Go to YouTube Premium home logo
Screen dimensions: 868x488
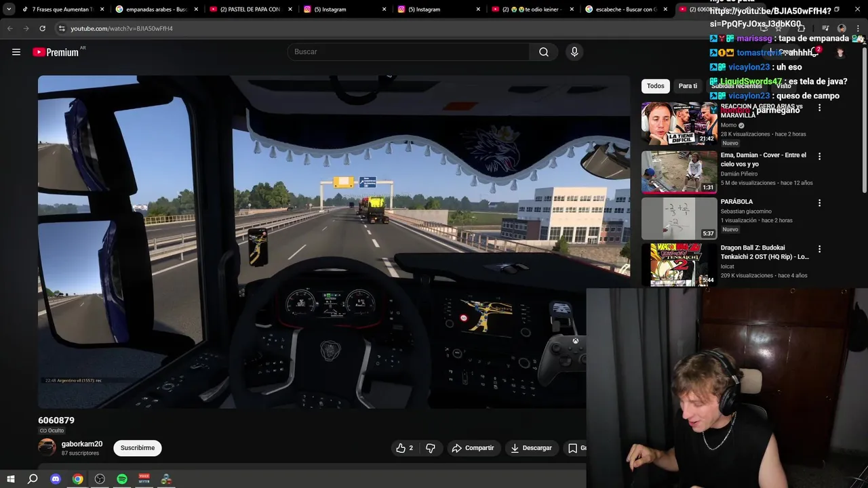[56, 52]
